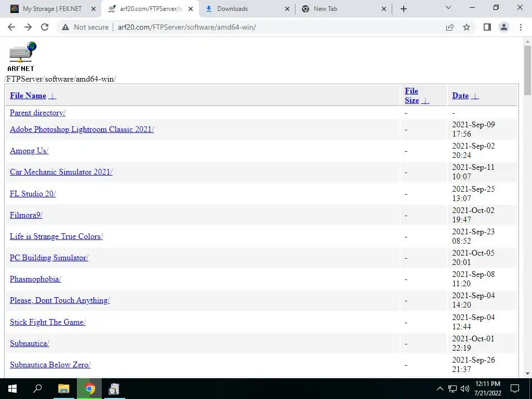Open the Windows notification center
Viewport: 532px width, 399px height.
(x=515, y=389)
